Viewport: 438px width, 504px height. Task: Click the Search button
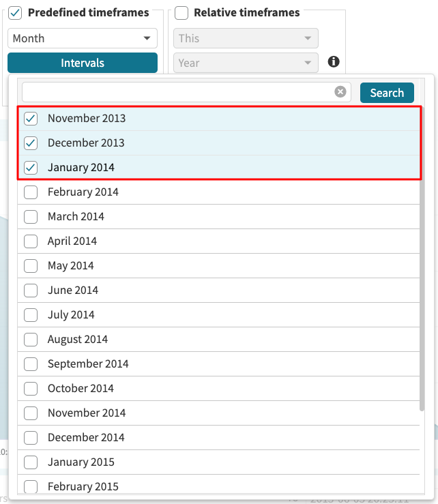pyautogui.click(x=387, y=93)
